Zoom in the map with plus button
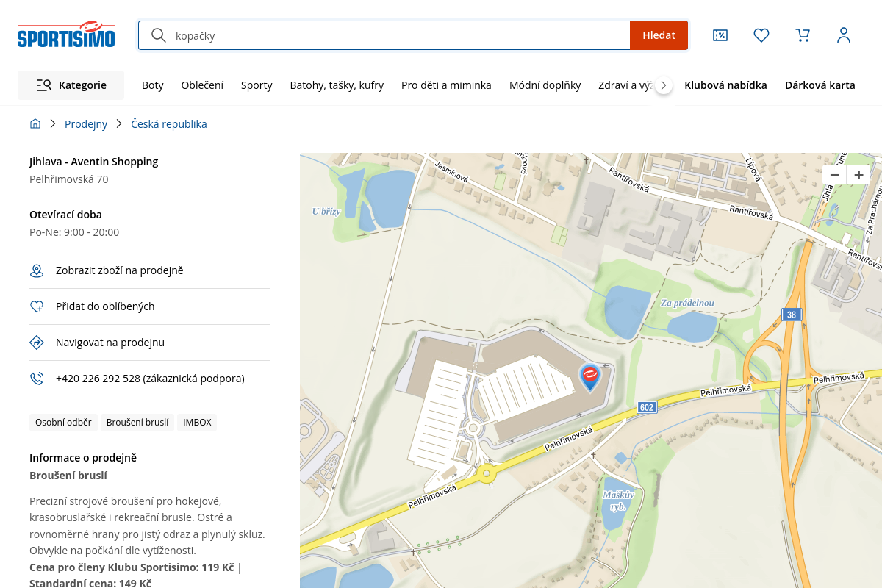This screenshot has height=588, width=882. [x=858, y=175]
